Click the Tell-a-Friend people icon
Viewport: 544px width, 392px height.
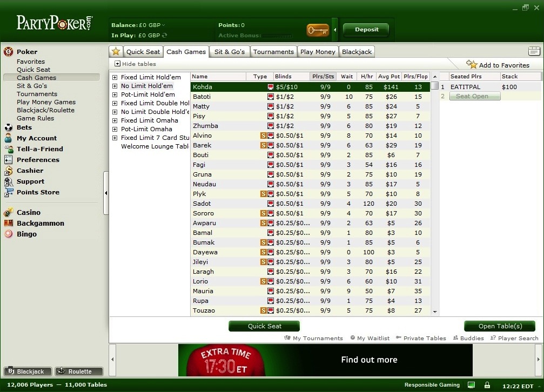click(8, 149)
